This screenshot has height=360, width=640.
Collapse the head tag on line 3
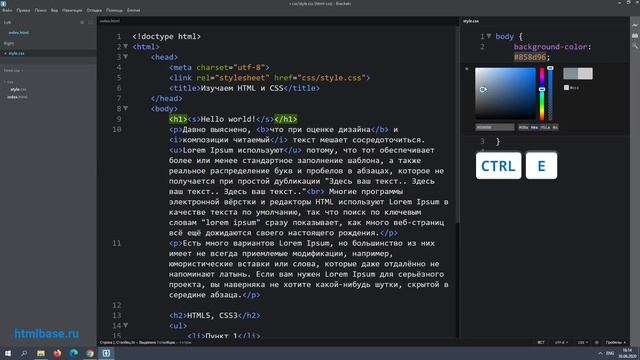(x=126, y=57)
